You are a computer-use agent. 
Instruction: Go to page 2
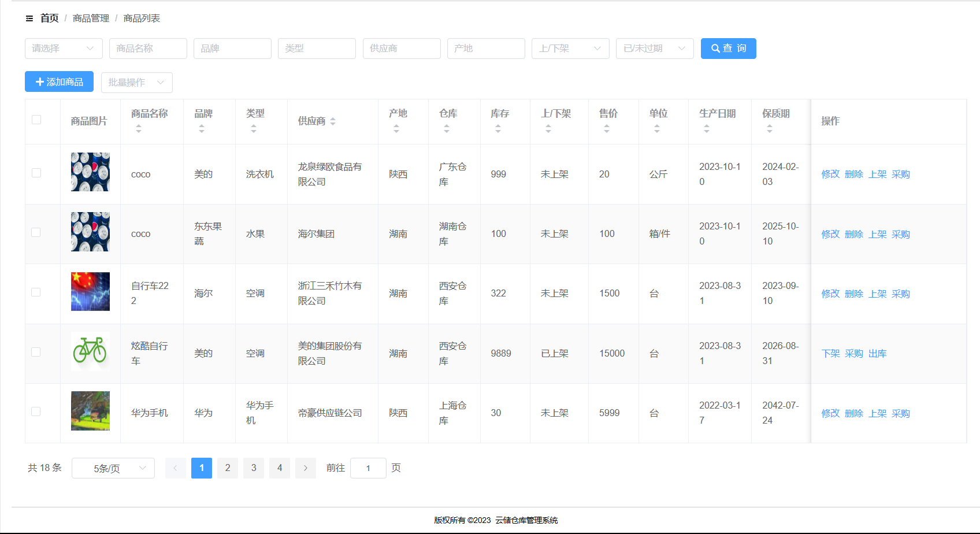(x=228, y=468)
